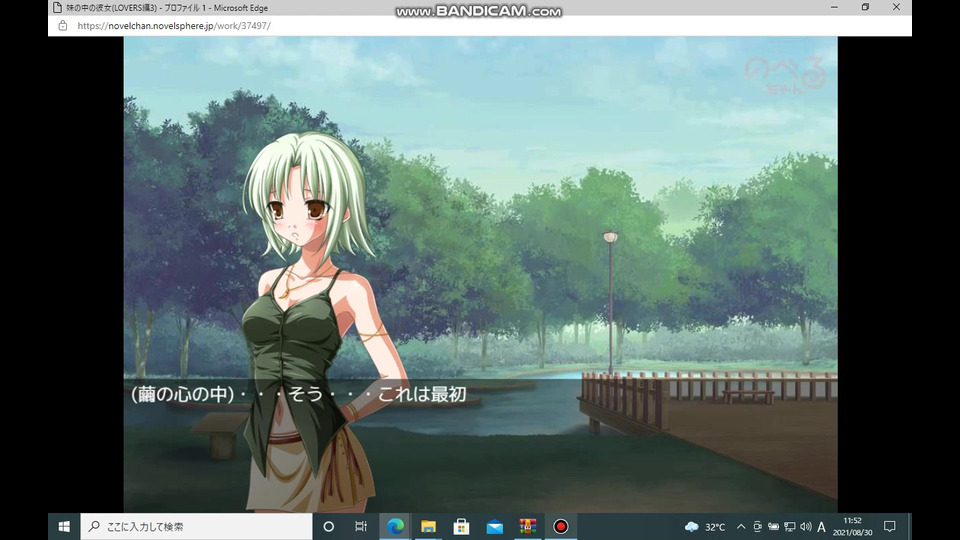
Task: Open Cortana circle icon in taskbar
Action: [329, 527]
